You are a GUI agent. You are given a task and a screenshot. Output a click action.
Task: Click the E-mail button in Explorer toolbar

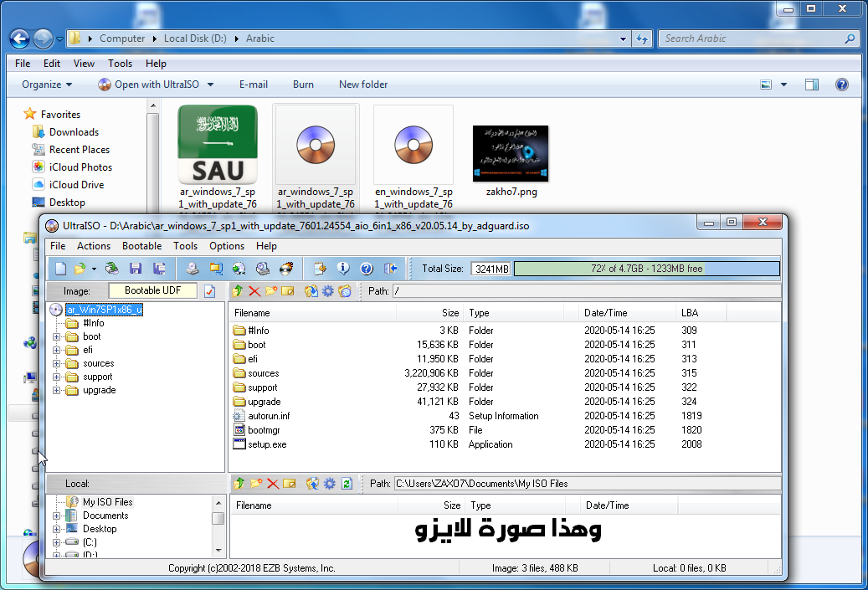pyautogui.click(x=254, y=85)
